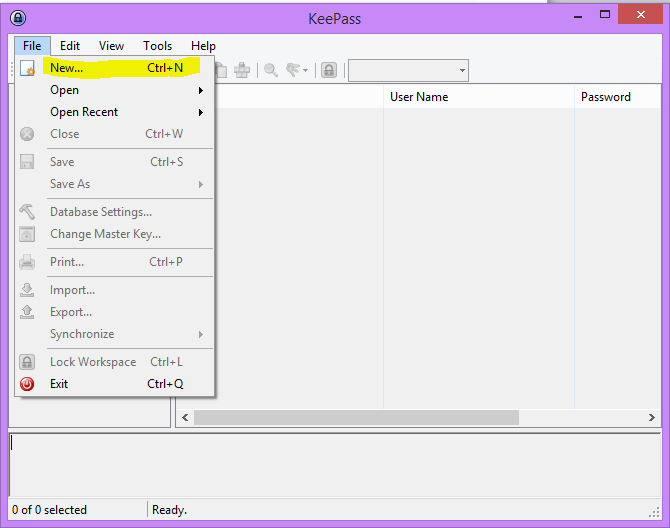This screenshot has width=670, height=528.
Task: Click the Print... printer entry
Action: tap(115, 262)
